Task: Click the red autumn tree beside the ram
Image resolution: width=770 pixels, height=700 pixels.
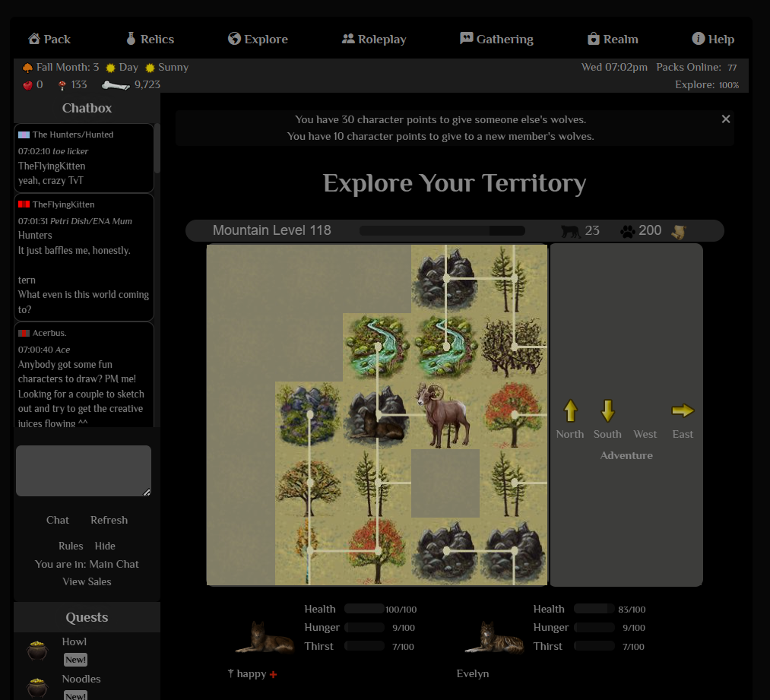Action: pyautogui.click(x=514, y=415)
